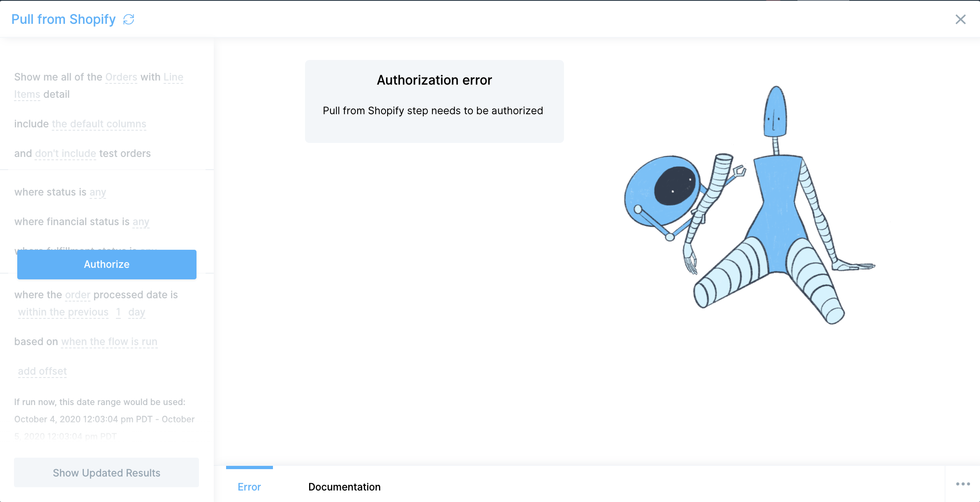This screenshot has width=980, height=502.
Task: Close the Pull from Shopify dialog
Action: 960,19
